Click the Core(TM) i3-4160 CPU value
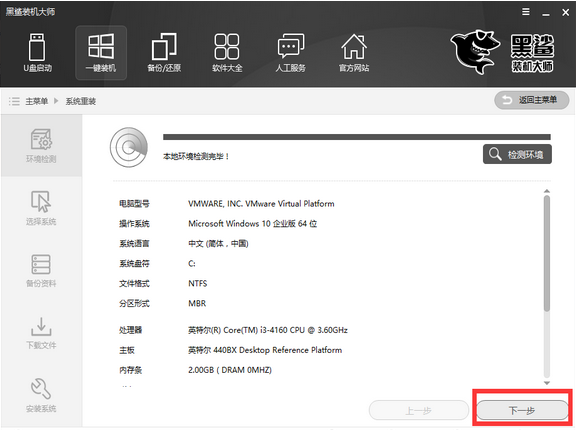576x430 pixels. (268, 330)
